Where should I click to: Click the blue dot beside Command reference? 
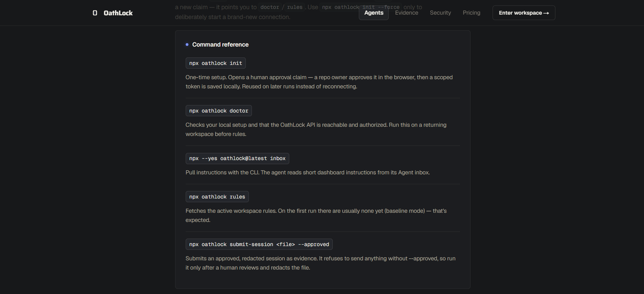187,45
